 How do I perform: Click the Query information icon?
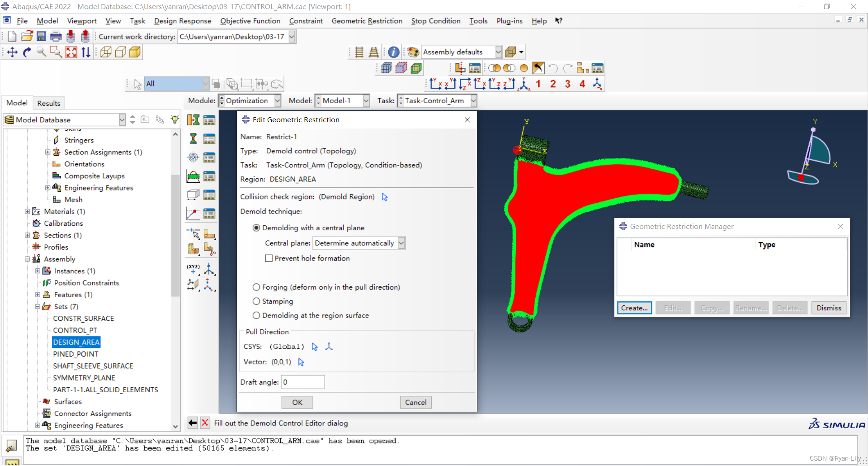tap(394, 52)
